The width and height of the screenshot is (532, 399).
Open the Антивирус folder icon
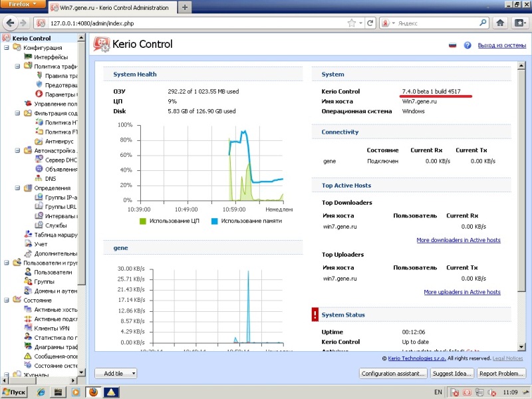(39, 141)
